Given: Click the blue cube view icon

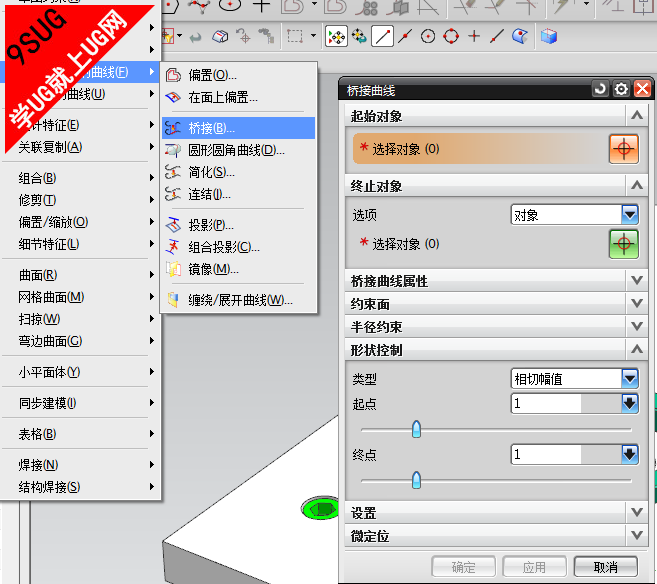Looking at the screenshot, I should (548, 36).
